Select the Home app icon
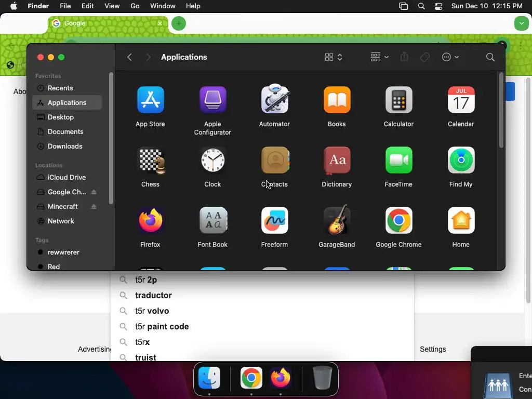The image size is (532, 399). [461, 220]
